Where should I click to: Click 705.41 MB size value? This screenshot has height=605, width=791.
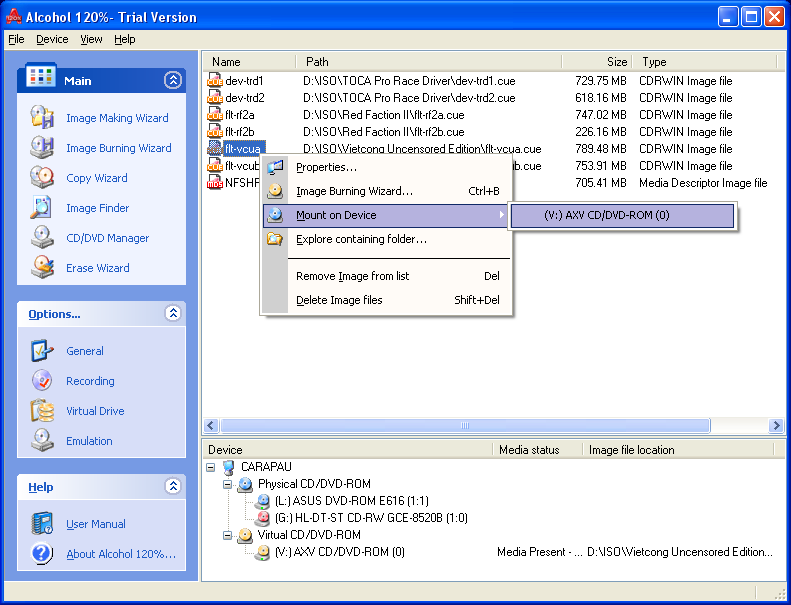click(x=600, y=183)
